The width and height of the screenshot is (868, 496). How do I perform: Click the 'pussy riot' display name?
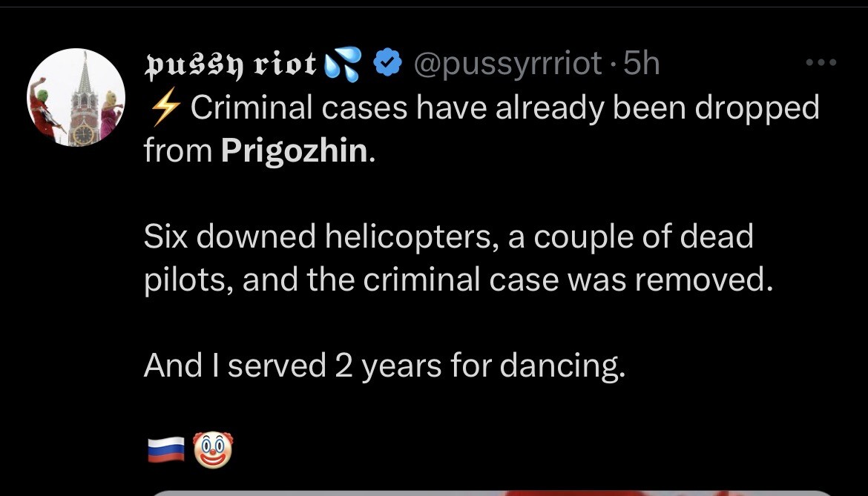click(231, 65)
